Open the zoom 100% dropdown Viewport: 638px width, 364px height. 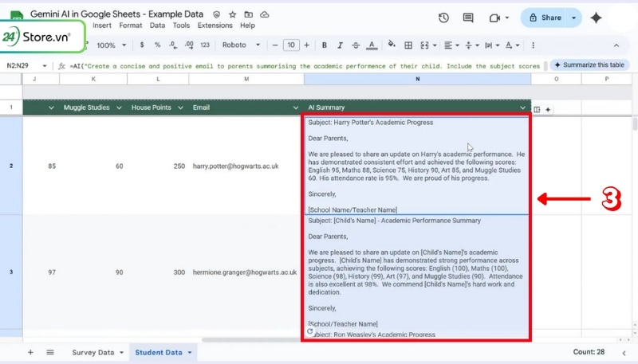[x=110, y=45]
